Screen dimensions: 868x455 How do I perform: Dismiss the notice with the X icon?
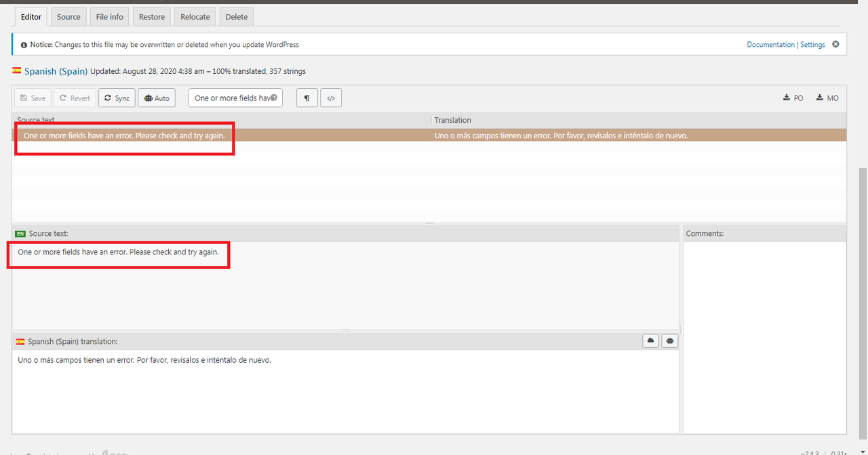(x=835, y=44)
